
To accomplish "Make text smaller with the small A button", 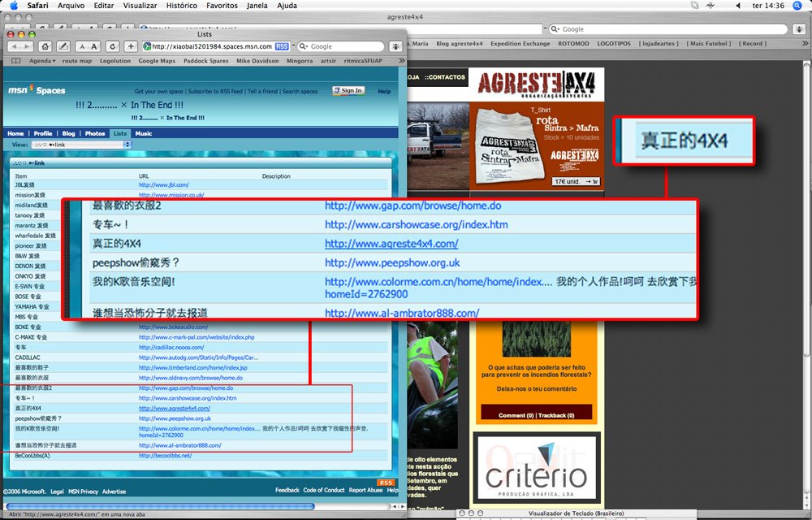I will pyautogui.click(x=82, y=46).
